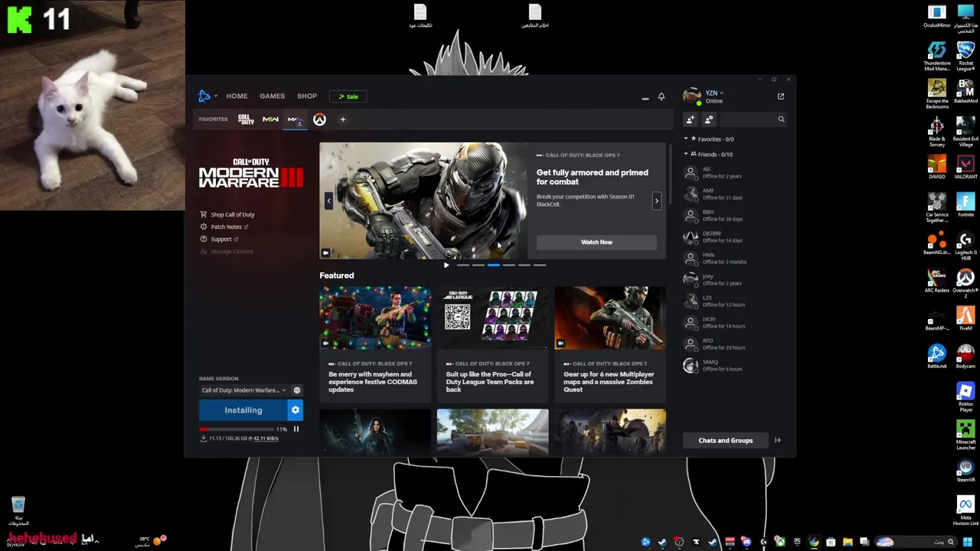Image resolution: width=980 pixels, height=551 pixels.
Task: Select the active carousel page indicator
Action: (494, 266)
